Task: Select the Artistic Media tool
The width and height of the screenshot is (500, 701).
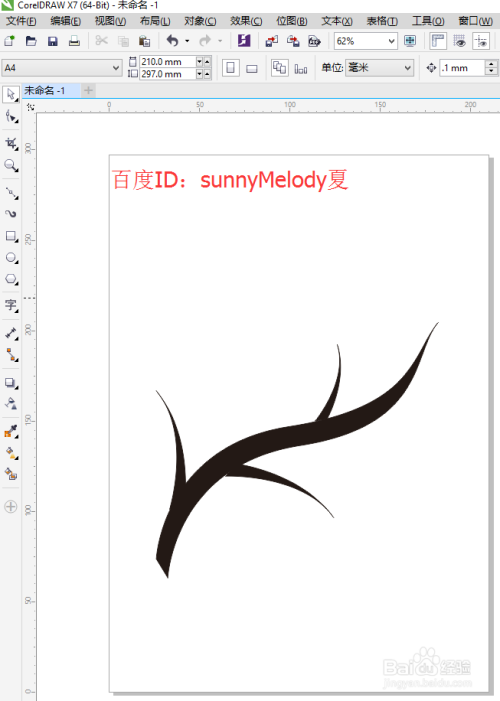Action: (x=11, y=214)
